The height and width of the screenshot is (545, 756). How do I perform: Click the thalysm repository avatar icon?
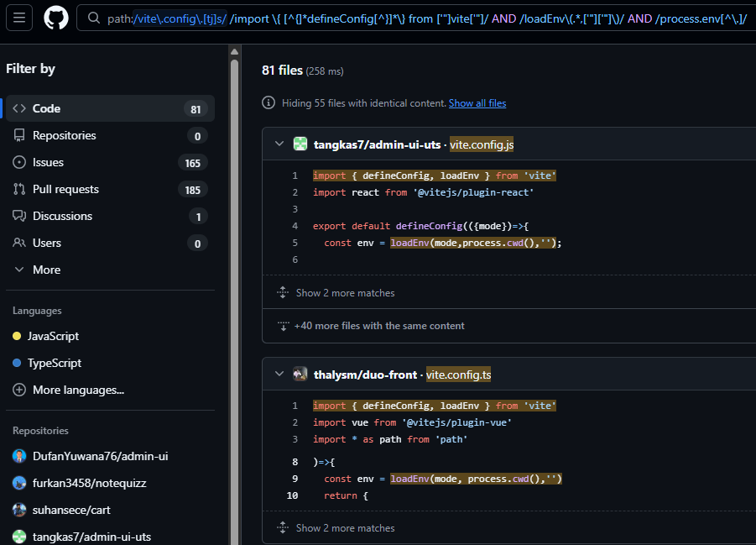point(300,375)
